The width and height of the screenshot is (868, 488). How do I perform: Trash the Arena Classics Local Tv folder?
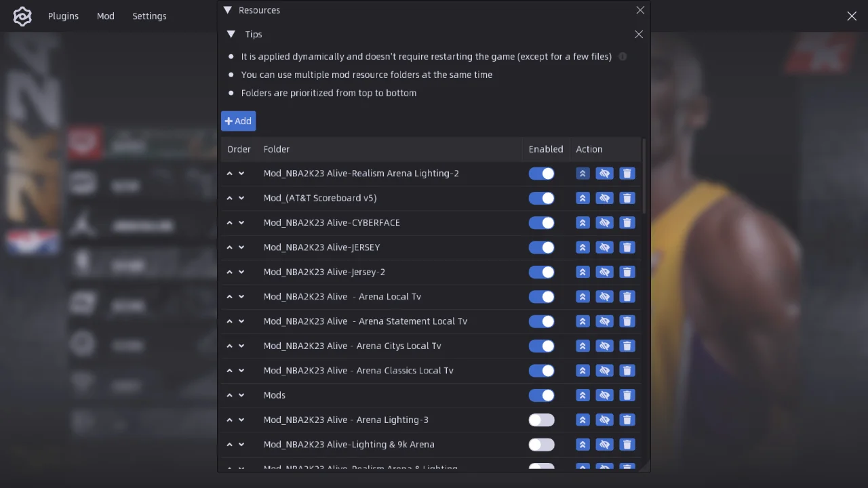coord(627,371)
